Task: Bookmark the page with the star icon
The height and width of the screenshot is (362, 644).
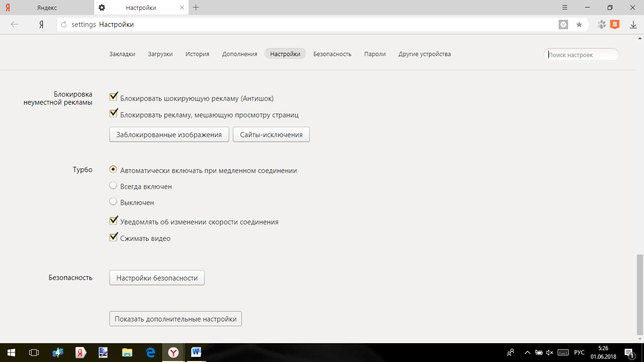Action: coord(579,25)
